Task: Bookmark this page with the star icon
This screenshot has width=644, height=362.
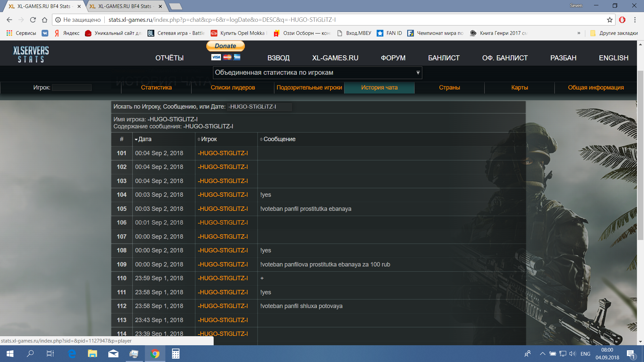Action: [609, 20]
